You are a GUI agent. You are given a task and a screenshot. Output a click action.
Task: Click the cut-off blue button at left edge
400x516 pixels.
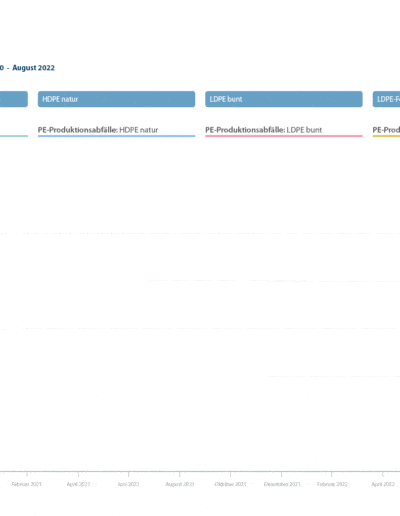tap(14, 99)
